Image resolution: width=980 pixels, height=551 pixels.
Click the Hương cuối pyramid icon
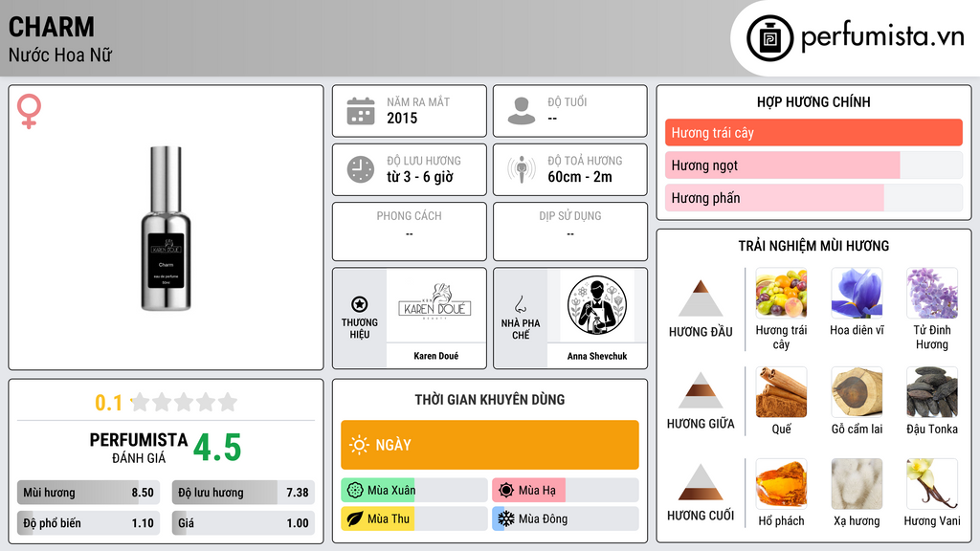[701, 482]
